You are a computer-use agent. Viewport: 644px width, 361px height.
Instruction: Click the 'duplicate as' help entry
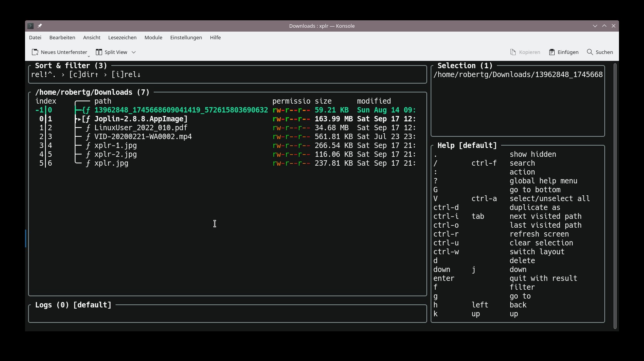click(x=535, y=207)
